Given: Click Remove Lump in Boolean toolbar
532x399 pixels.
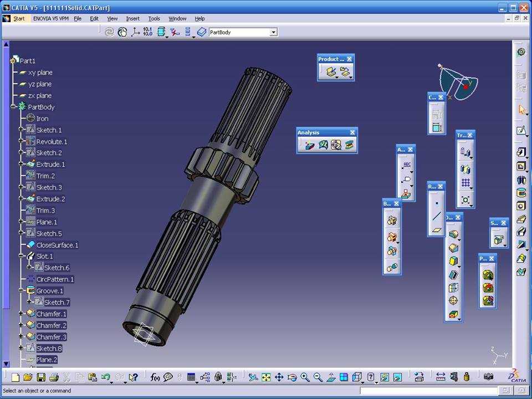Looking at the screenshot, I should 392,267.
